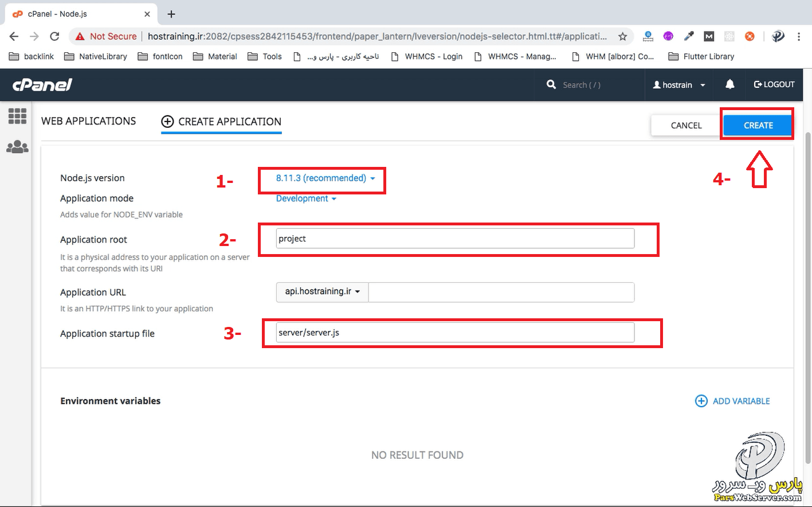Image resolution: width=812 pixels, height=507 pixels.
Task: Click the plus icon beside CREATE APPLICATION
Action: (x=167, y=122)
